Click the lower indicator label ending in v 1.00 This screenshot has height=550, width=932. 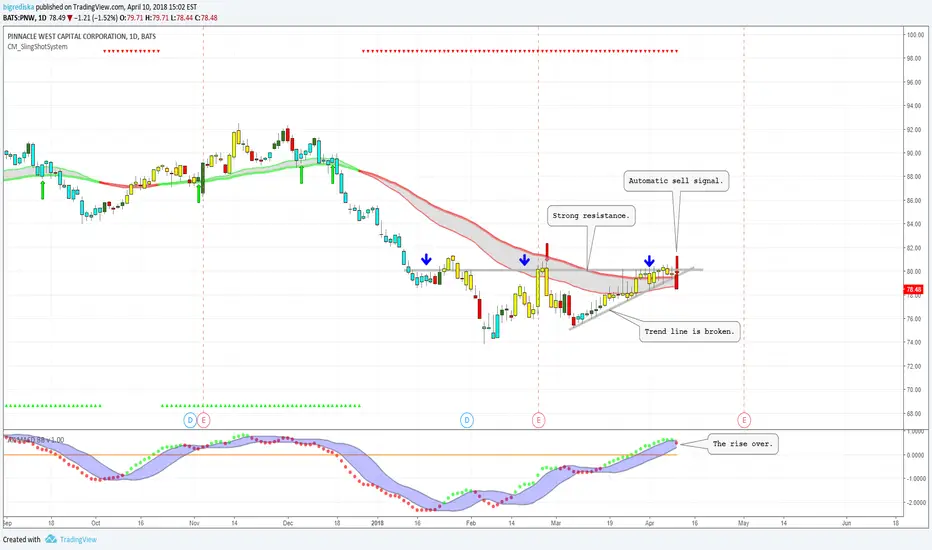click(34, 440)
